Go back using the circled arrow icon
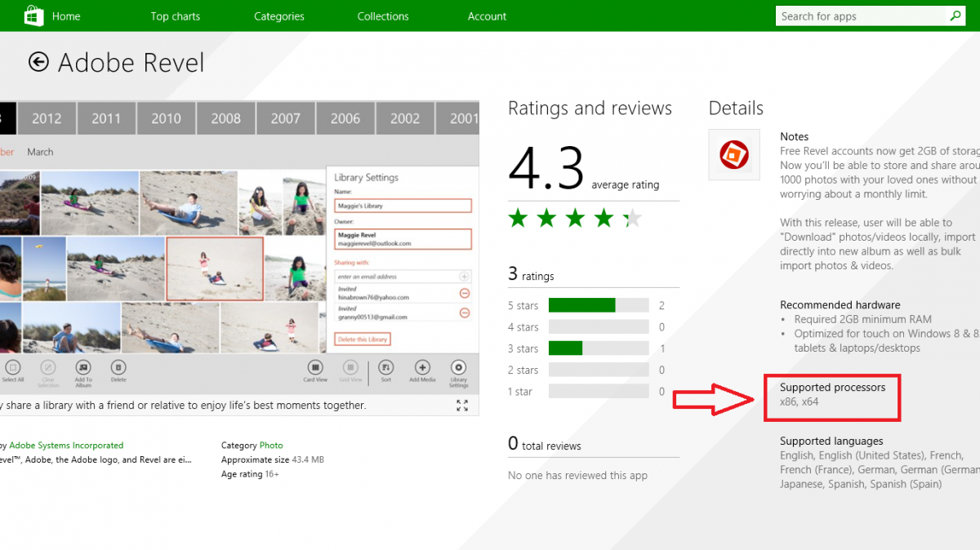980x550 pixels. click(38, 62)
